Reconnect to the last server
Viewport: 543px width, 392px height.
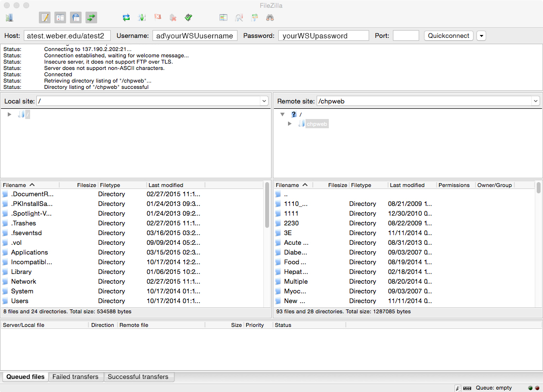pos(188,18)
